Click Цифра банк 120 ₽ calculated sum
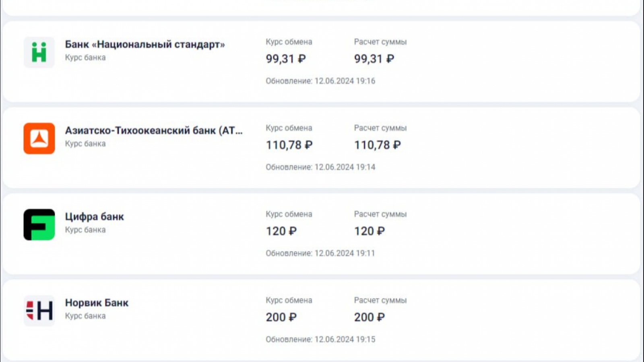Image resolution: width=644 pixels, height=362 pixels. coord(369,231)
